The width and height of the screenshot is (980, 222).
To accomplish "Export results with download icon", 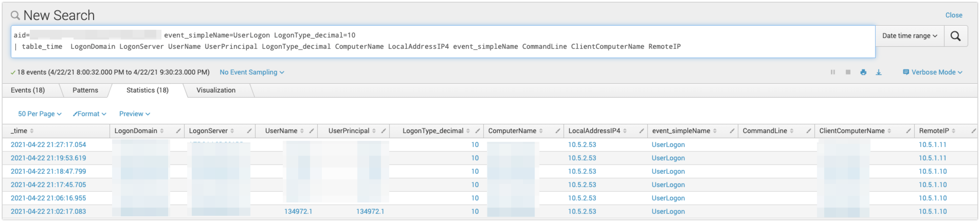I will tap(879, 72).
